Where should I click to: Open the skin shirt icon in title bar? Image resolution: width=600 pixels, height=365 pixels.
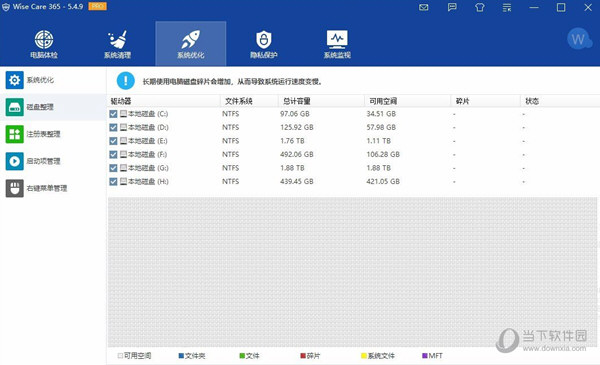pyautogui.click(x=480, y=8)
